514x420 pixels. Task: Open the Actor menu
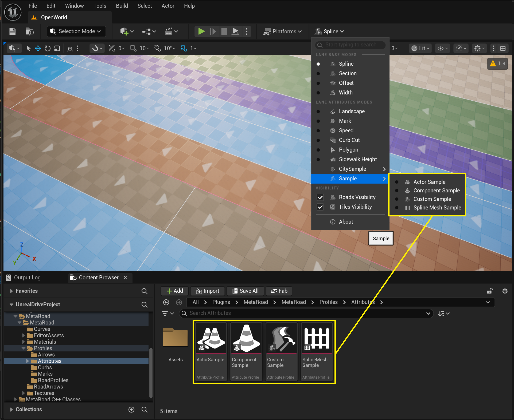tap(168, 6)
